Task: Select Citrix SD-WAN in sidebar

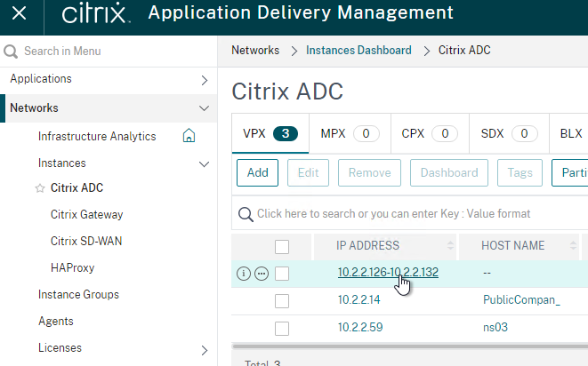Action: [x=86, y=241]
